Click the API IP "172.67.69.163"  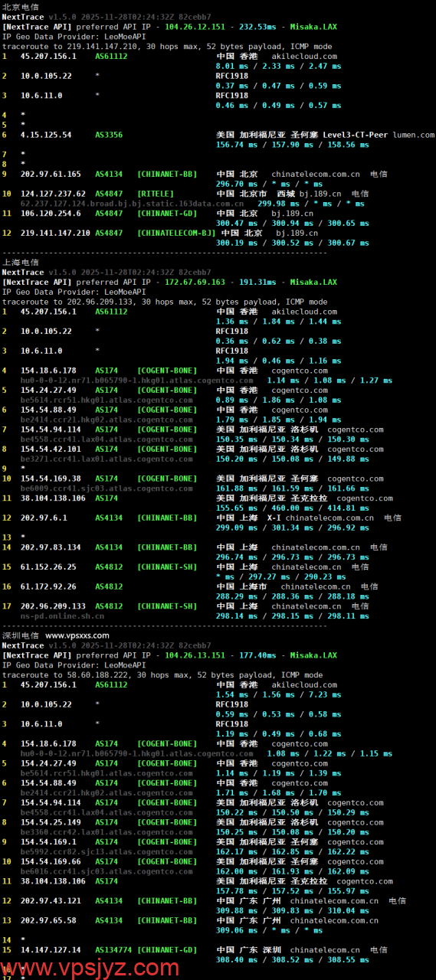tap(195, 282)
